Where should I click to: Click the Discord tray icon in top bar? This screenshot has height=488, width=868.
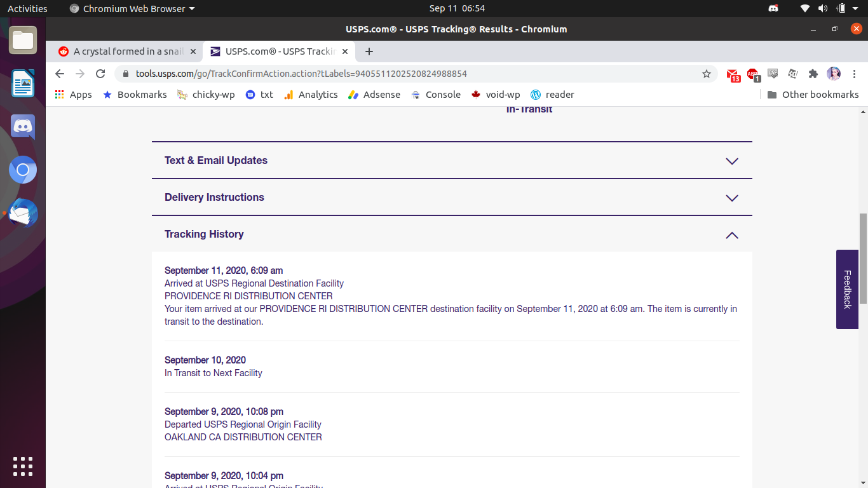pyautogui.click(x=773, y=9)
